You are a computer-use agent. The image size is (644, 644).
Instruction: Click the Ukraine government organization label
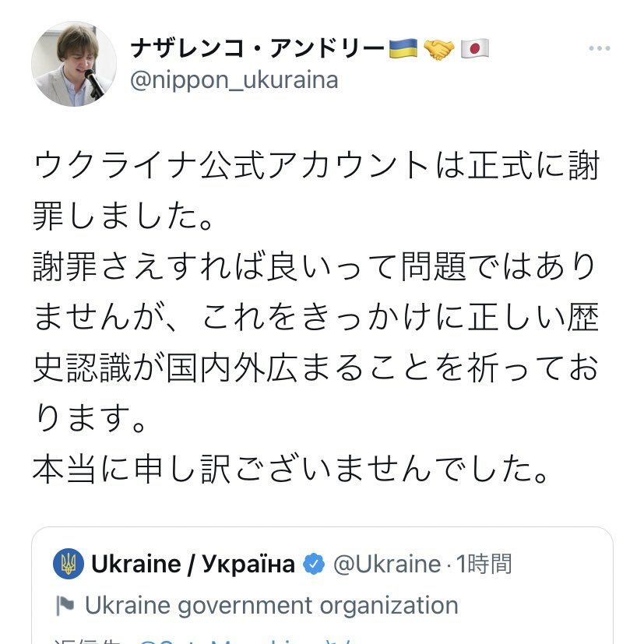(271, 605)
